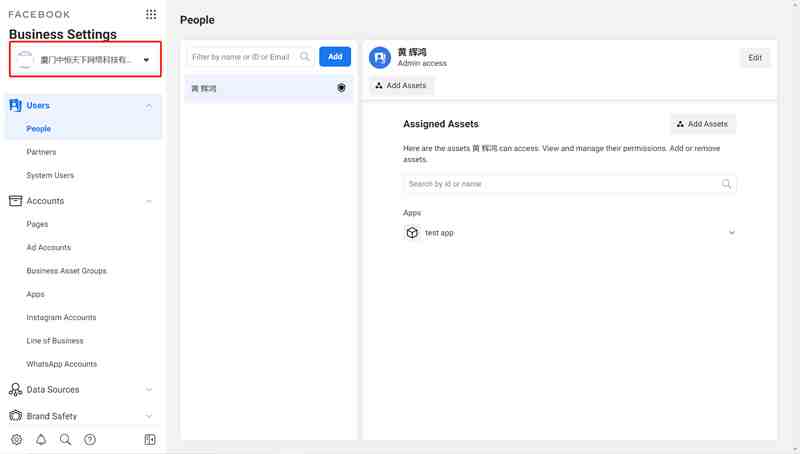Click Add Assets below user name
Viewport: 800px width, 454px height.
click(x=401, y=85)
